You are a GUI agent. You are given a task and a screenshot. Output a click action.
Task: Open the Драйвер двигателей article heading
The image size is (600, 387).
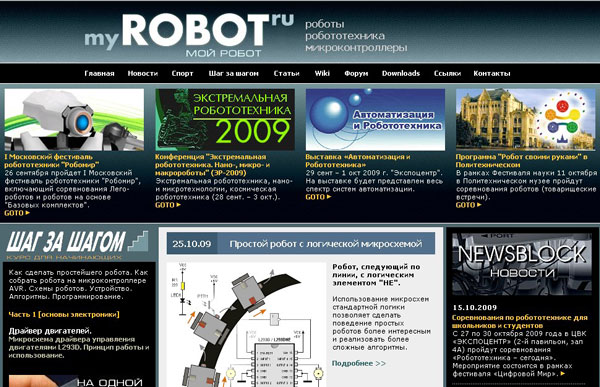click(x=50, y=331)
